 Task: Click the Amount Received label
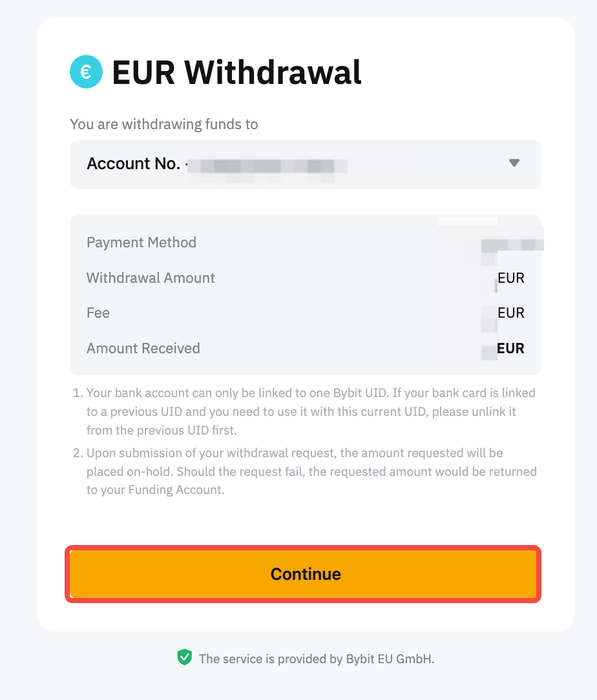coord(143,349)
